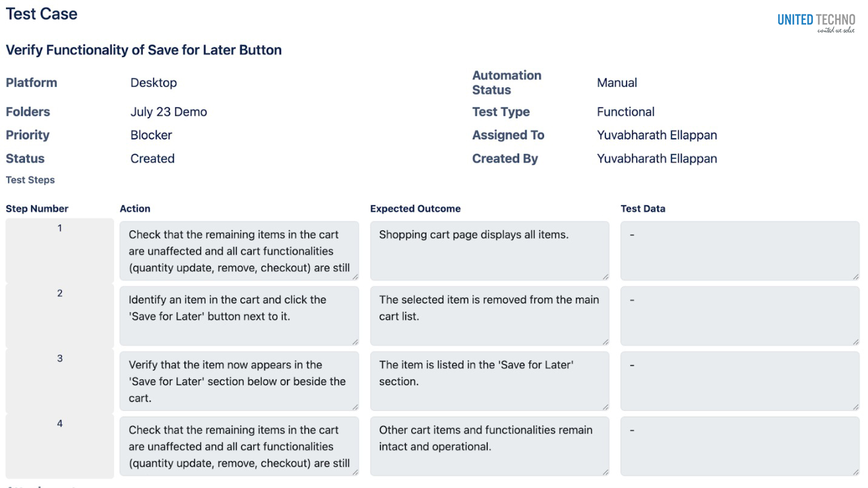Click the step number 1 cell
The height and width of the screenshot is (488, 868).
pyautogui.click(x=59, y=250)
